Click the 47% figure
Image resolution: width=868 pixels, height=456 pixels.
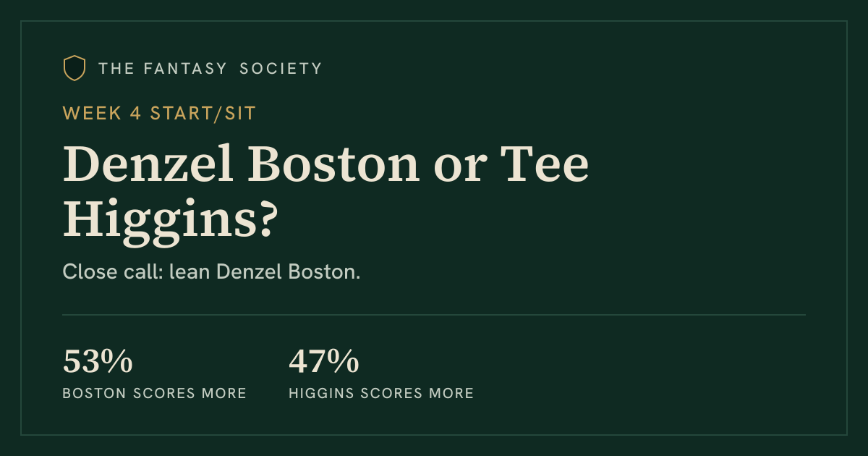click(324, 362)
